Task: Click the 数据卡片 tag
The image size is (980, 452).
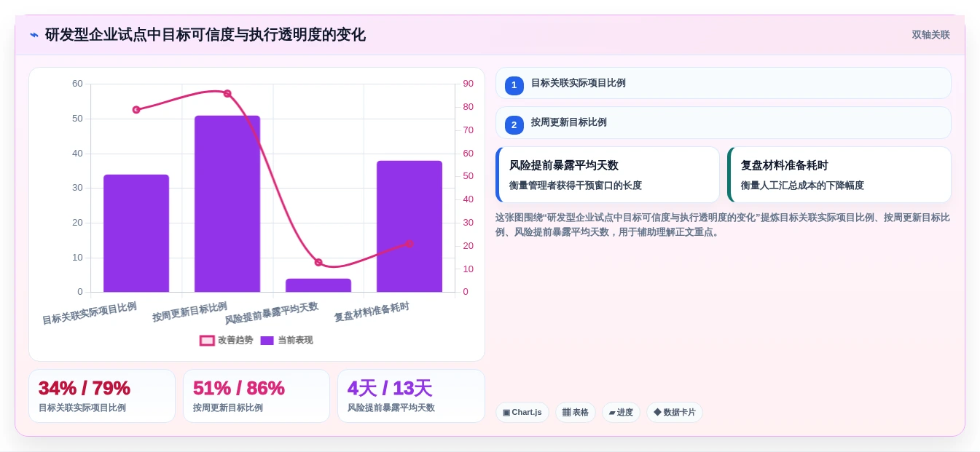Action: [675, 413]
